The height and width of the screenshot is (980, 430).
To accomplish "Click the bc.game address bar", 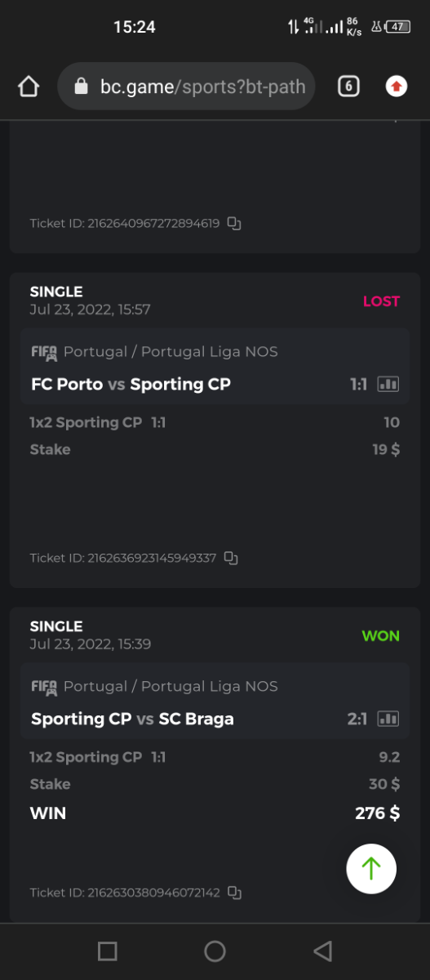I will click(186, 87).
